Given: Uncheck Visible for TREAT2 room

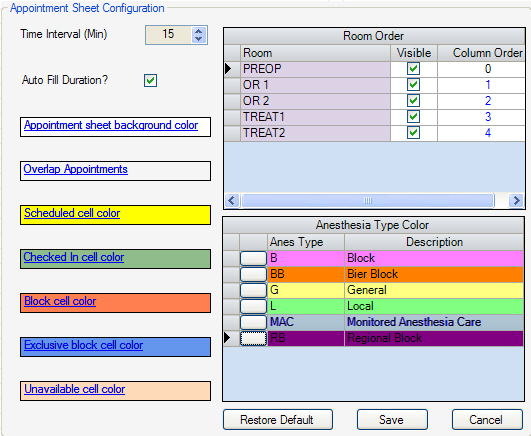Looking at the screenshot, I should coord(413,132).
